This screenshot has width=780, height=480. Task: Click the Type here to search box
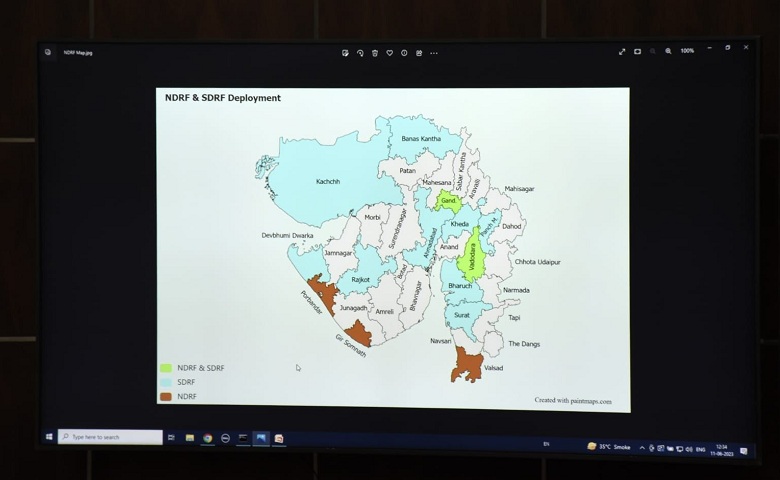pos(110,437)
